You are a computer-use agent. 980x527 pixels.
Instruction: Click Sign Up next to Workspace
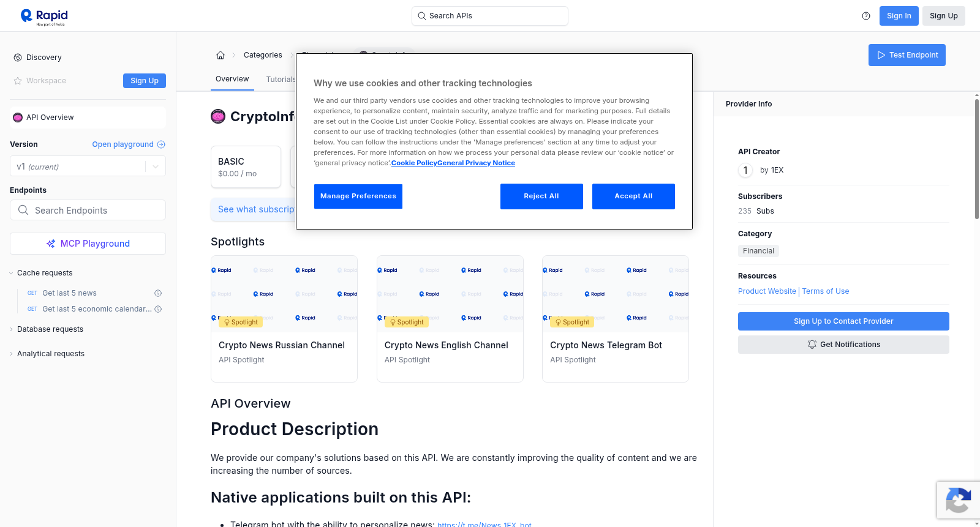coord(145,81)
